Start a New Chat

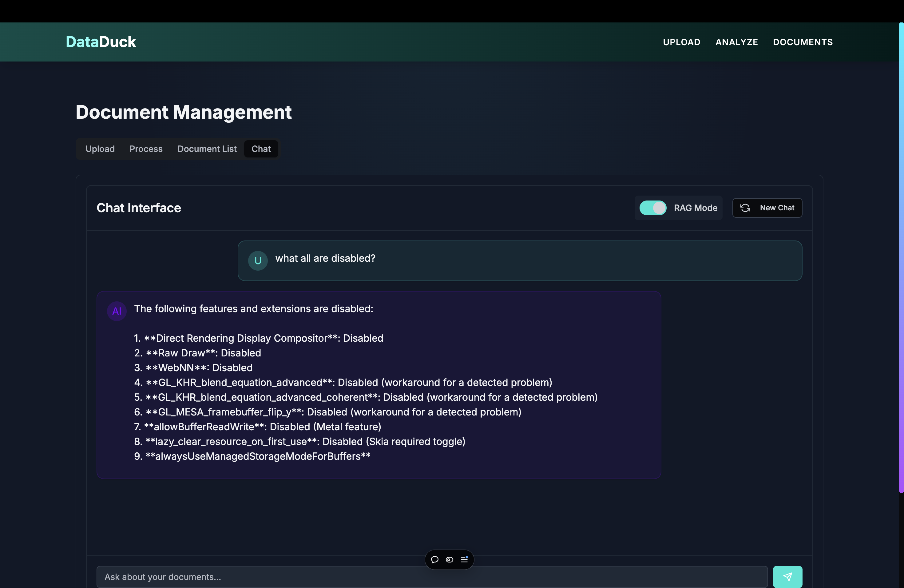[776, 208]
